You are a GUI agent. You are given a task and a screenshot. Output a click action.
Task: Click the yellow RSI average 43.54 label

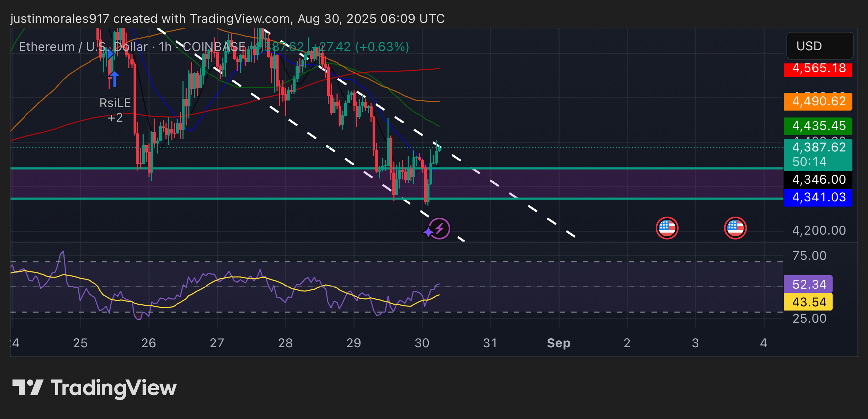(808, 302)
